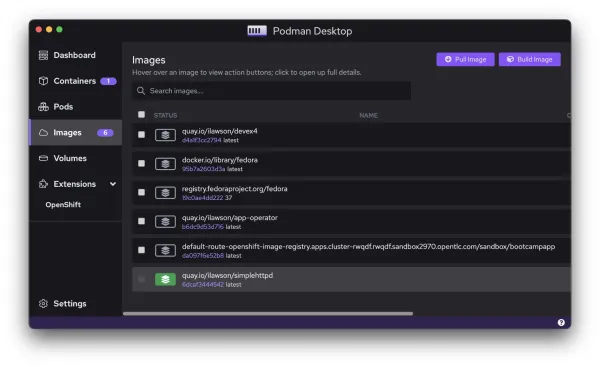Screen dimensions: 600x367
Task: Click the fedora tag 37 text
Action: click(228, 198)
